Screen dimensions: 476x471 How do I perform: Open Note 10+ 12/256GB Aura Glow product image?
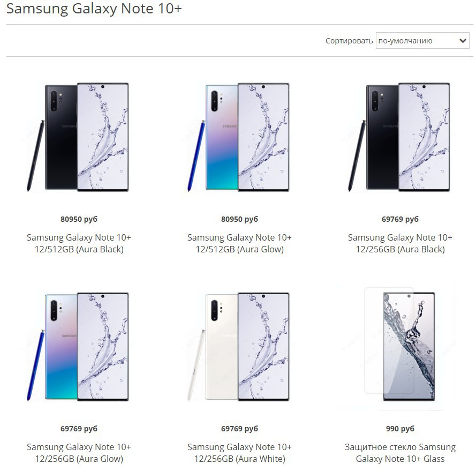[79, 347]
